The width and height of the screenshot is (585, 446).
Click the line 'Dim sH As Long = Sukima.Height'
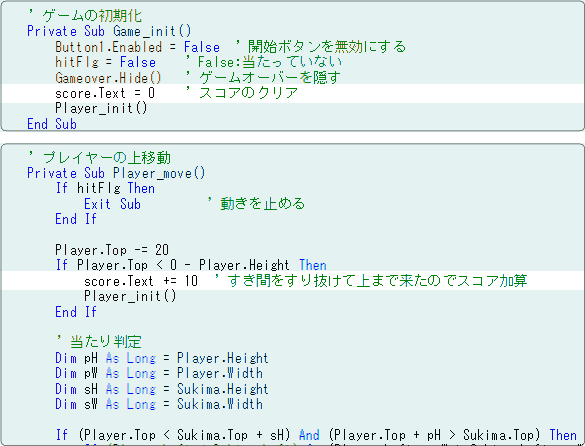(162, 389)
